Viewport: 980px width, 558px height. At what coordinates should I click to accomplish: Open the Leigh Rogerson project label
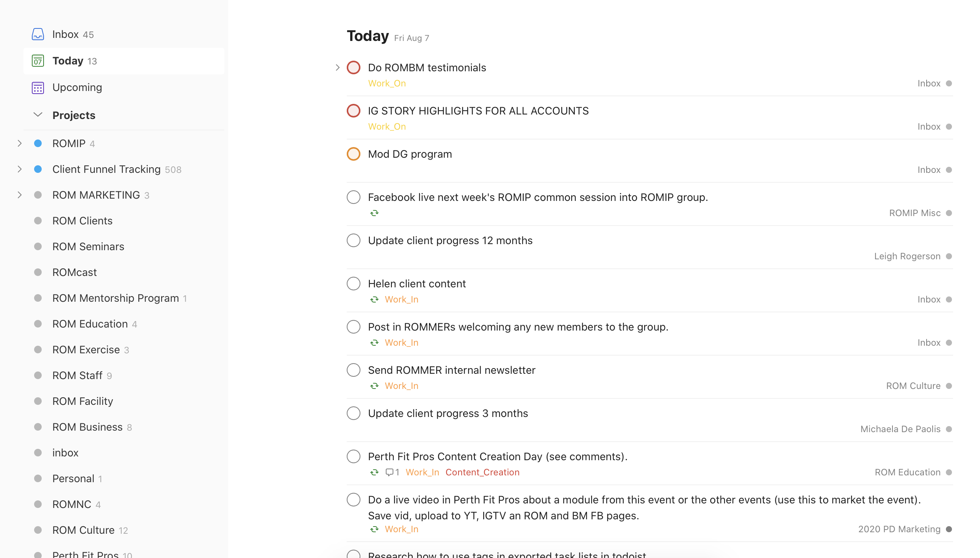[x=907, y=256]
